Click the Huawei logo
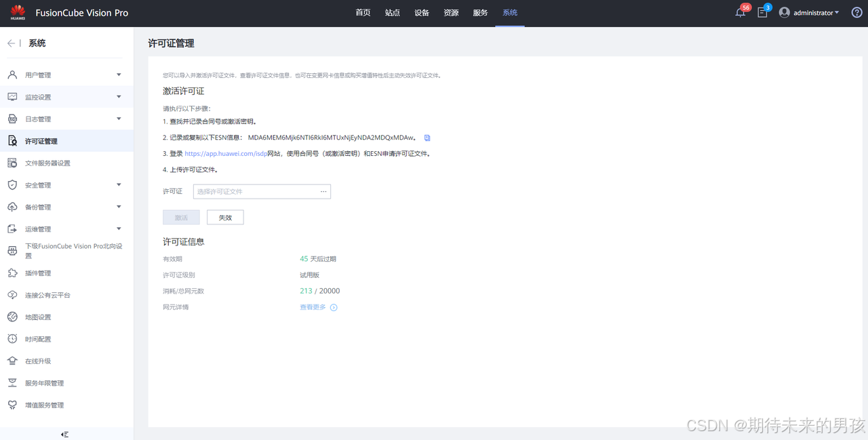This screenshot has height=440, width=868. point(18,12)
